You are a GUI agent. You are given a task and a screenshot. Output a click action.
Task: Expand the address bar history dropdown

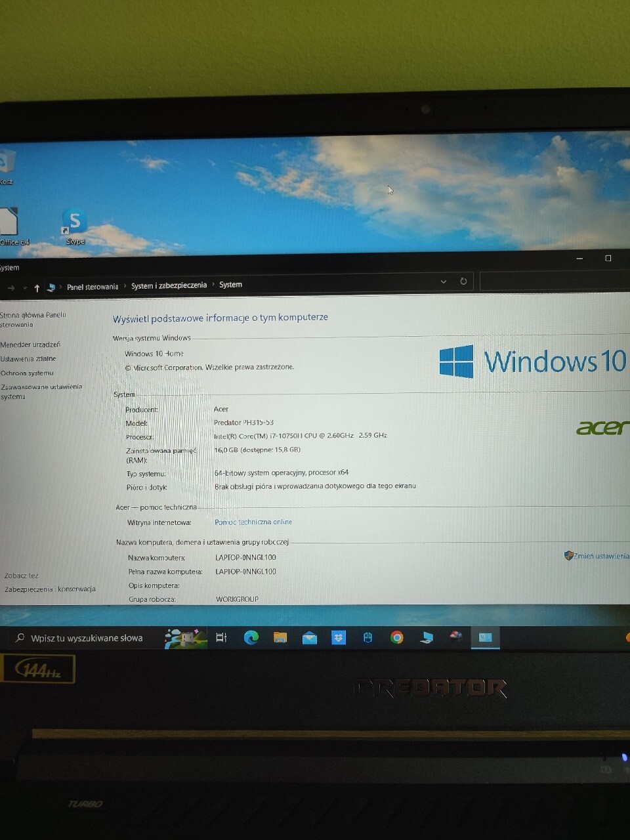click(x=444, y=282)
